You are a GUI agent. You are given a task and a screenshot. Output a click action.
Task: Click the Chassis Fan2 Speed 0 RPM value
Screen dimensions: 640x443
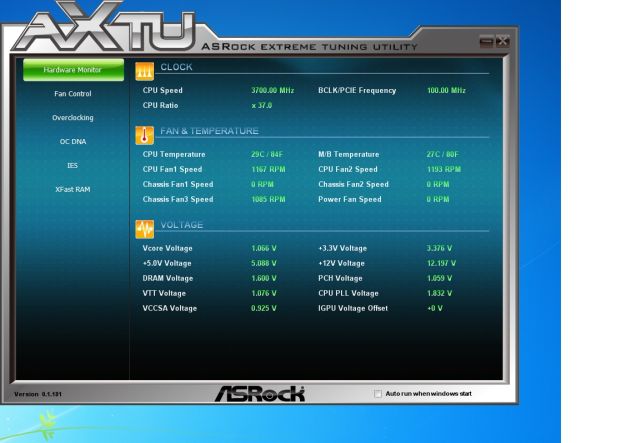tap(438, 185)
